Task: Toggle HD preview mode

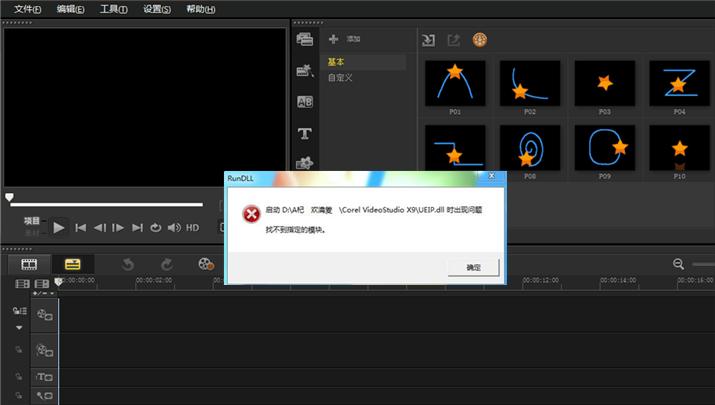Action: [192, 228]
